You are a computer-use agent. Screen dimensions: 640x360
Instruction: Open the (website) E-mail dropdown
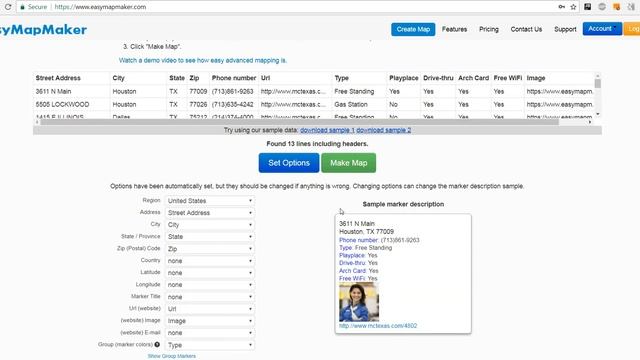tap(210, 333)
